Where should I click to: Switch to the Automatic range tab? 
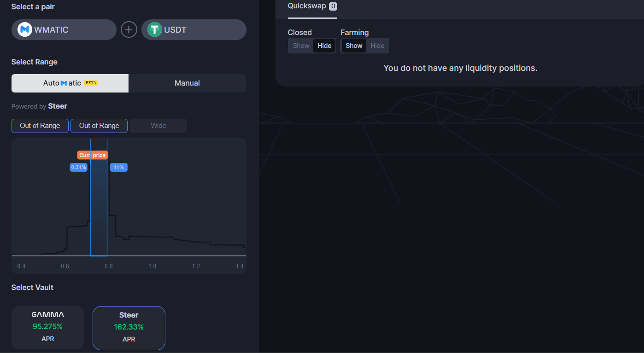click(70, 83)
